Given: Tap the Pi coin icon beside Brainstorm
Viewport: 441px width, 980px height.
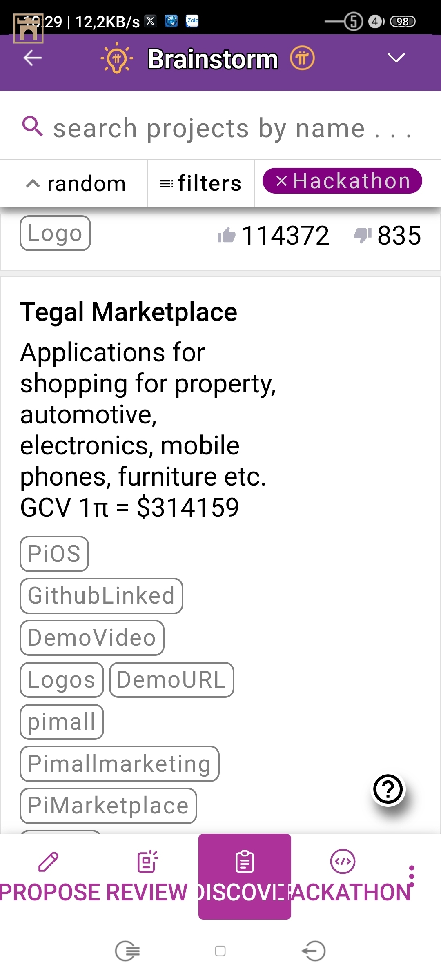Looking at the screenshot, I should click(302, 58).
